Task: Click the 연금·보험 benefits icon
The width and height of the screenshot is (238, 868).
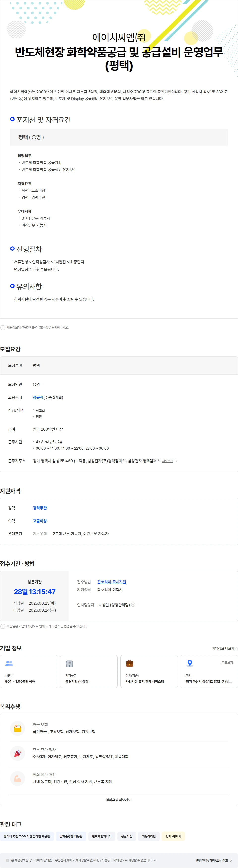Action: [18, 728]
